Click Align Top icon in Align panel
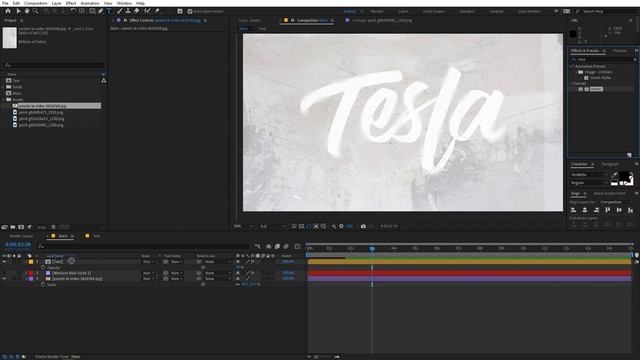Image resolution: width=640 pixels, height=360 pixels. coord(608,210)
